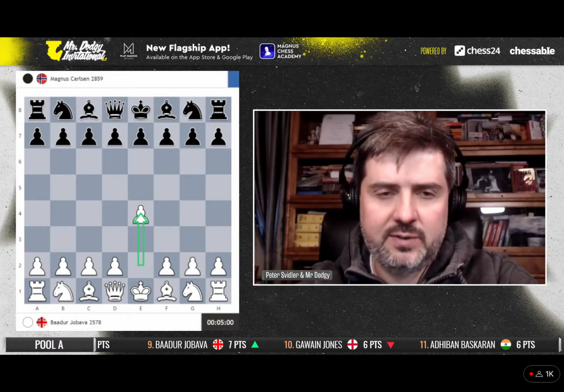This screenshot has width=564, height=392.
Task: Click the white king on e1
Action: coord(140,291)
